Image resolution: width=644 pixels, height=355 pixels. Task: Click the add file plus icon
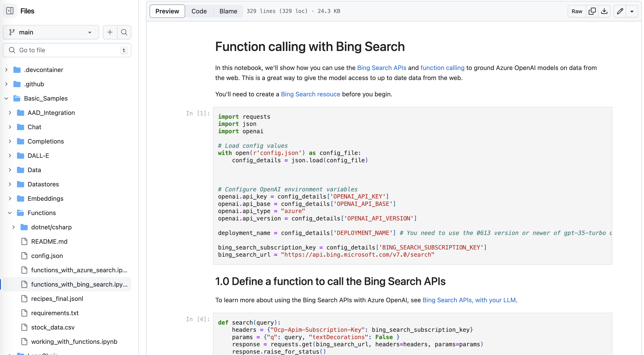click(110, 32)
